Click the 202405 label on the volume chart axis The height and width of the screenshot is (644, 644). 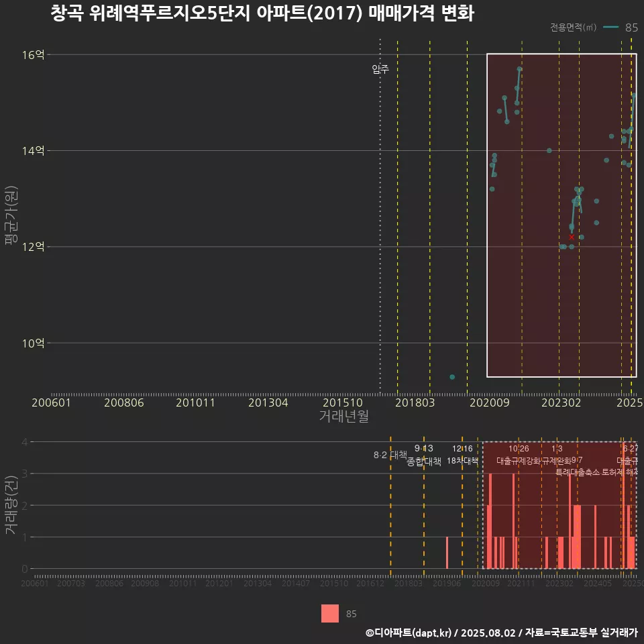pos(598,583)
